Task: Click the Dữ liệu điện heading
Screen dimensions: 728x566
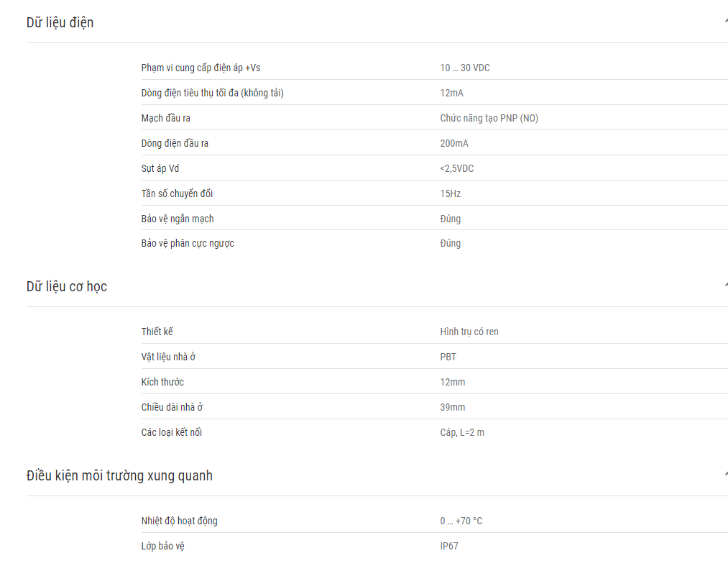Action: tap(60, 22)
